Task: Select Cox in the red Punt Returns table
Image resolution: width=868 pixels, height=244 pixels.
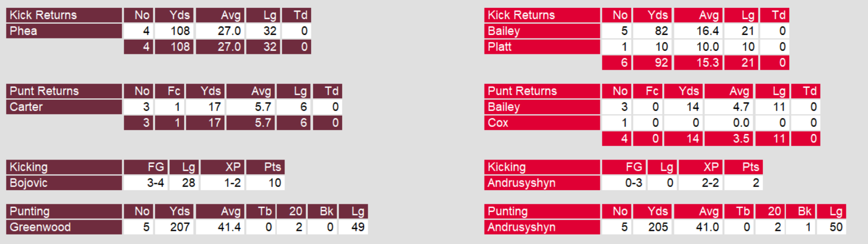Action: pos(498,123)
